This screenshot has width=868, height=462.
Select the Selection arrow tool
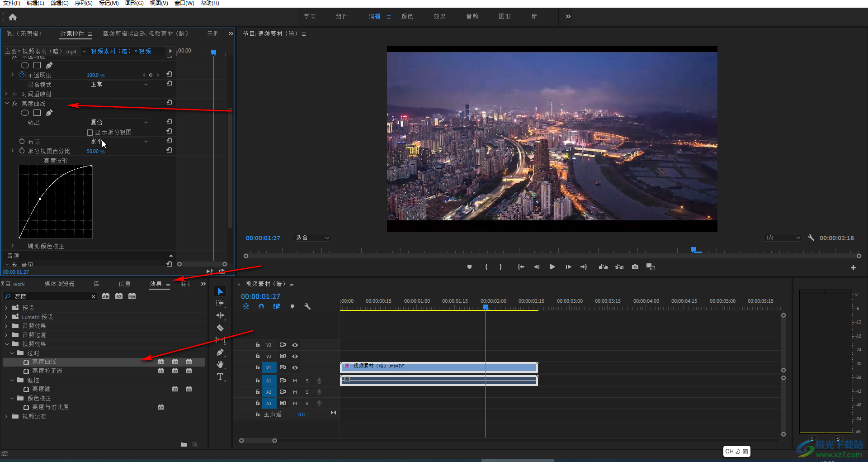[220, 291]
